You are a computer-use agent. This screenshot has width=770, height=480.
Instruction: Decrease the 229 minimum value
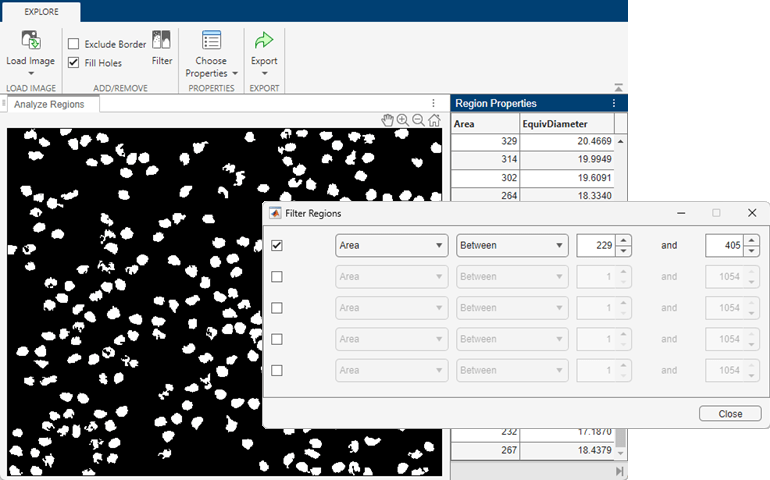(623, 251)
